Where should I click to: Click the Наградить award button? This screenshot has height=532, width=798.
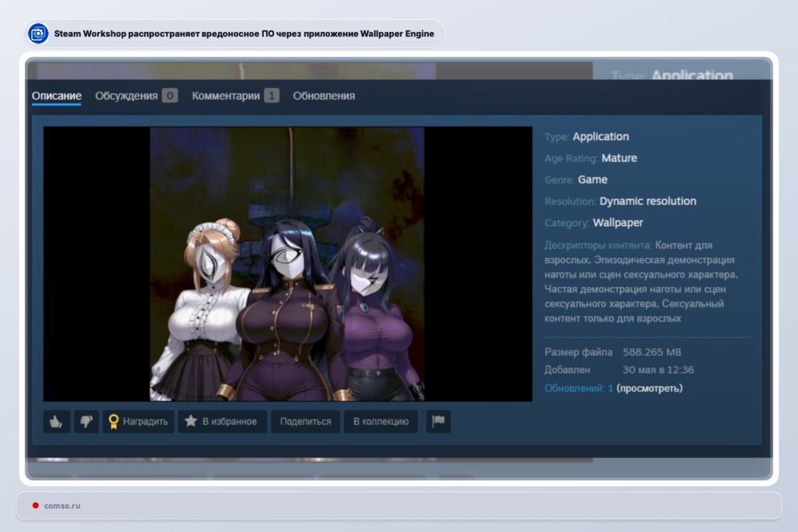coord(138,421)
